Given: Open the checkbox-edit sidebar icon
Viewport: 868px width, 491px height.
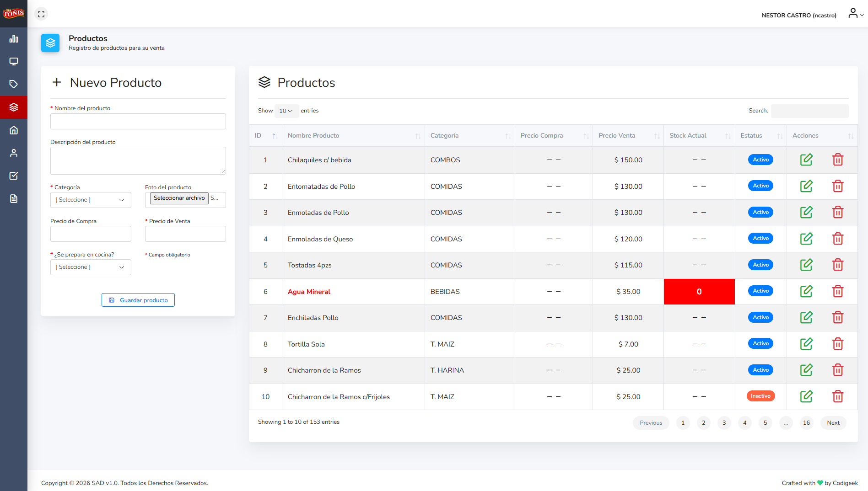Looking at the screenshot, I should tap(14, 176).
